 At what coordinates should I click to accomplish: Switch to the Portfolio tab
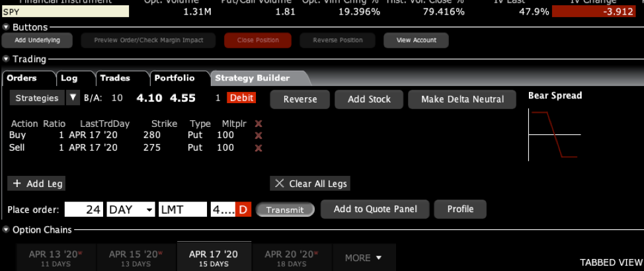(x=175, y=78)
